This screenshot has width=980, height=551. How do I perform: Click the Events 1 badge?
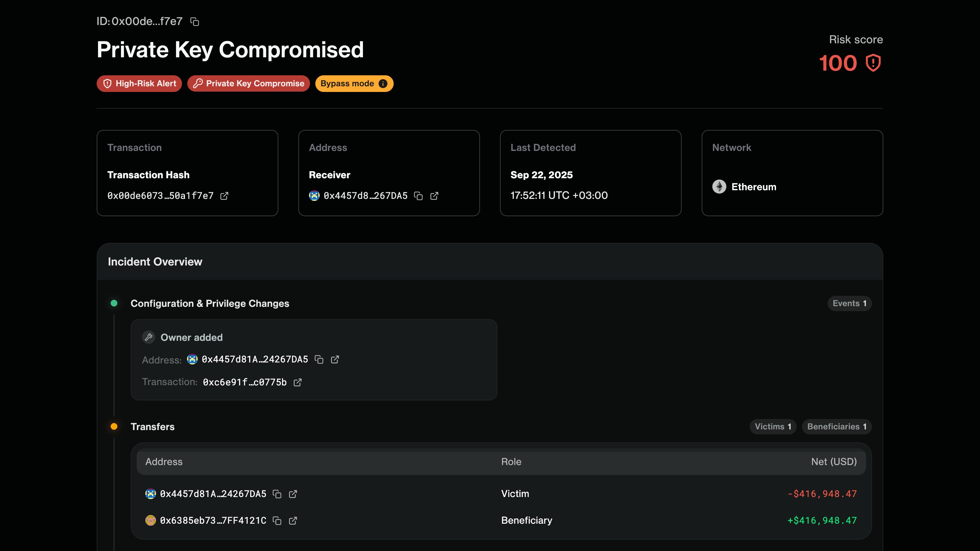(x=849, y=303)
